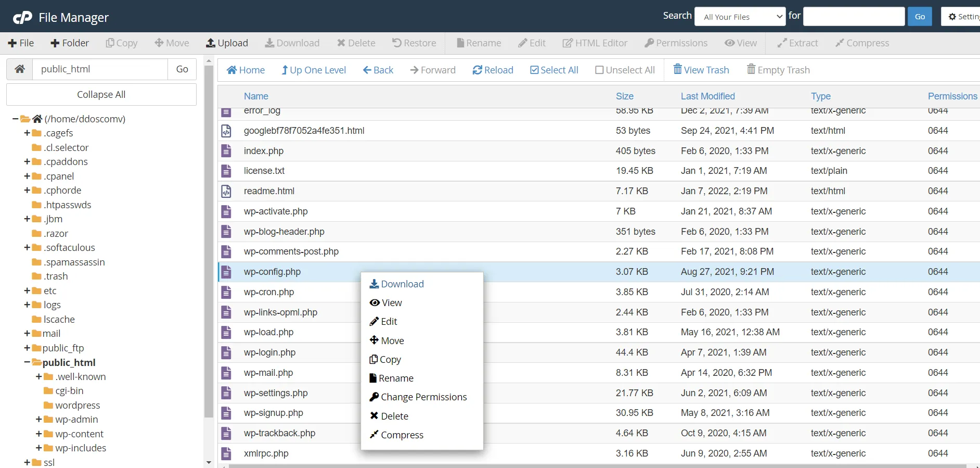This screenshot has width=980, height=468.
Task: Expand the mail folder
Action: [x=27, y=333]
